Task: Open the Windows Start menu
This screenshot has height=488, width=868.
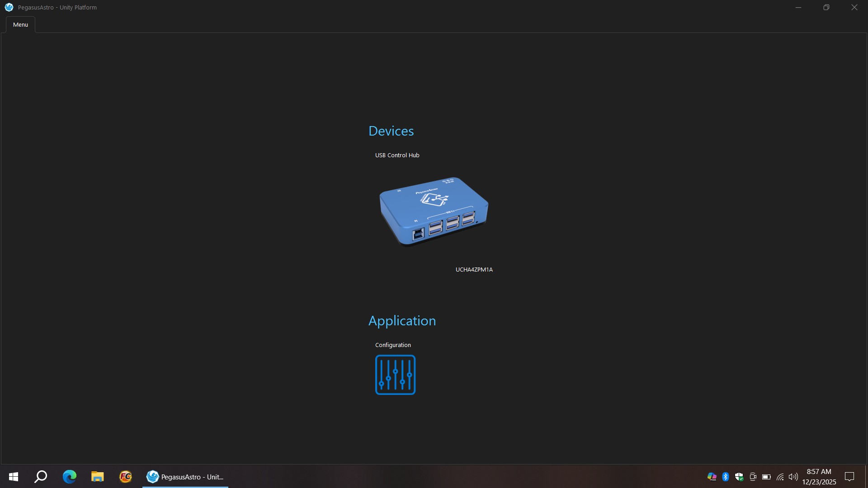Action: [14, 477]
